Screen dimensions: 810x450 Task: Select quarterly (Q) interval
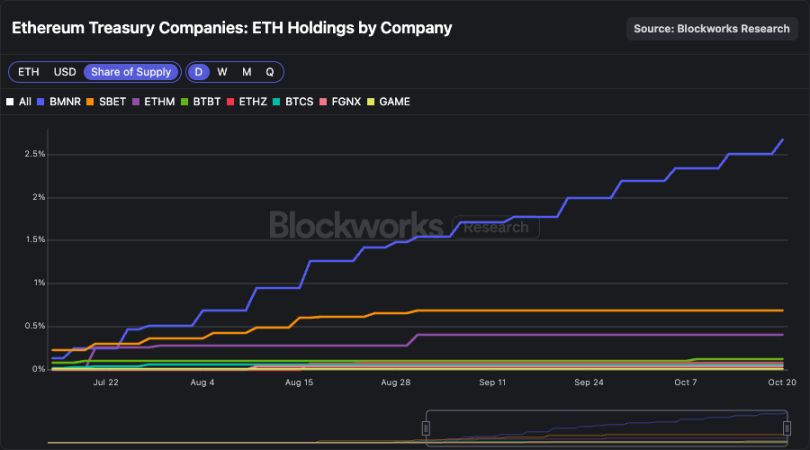pos(269,72)
